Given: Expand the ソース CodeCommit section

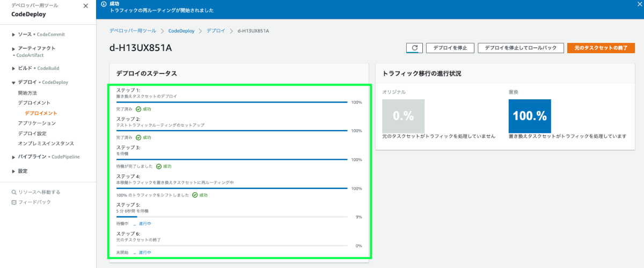Looking at the screenshot, I should 13,34.
